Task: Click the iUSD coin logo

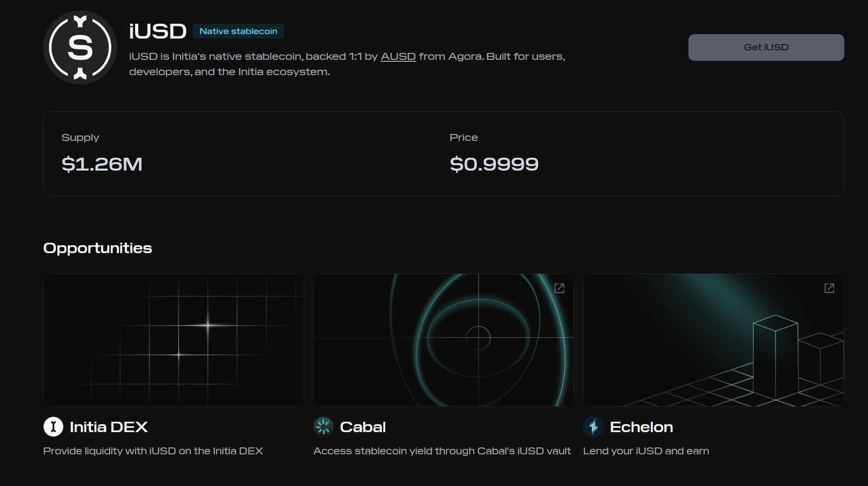Action: tap(80, 47)
